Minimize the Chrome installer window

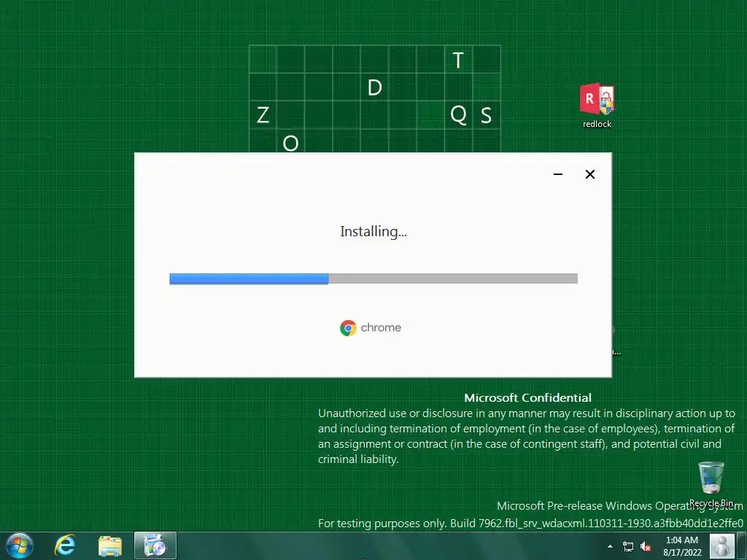(558, 174)
